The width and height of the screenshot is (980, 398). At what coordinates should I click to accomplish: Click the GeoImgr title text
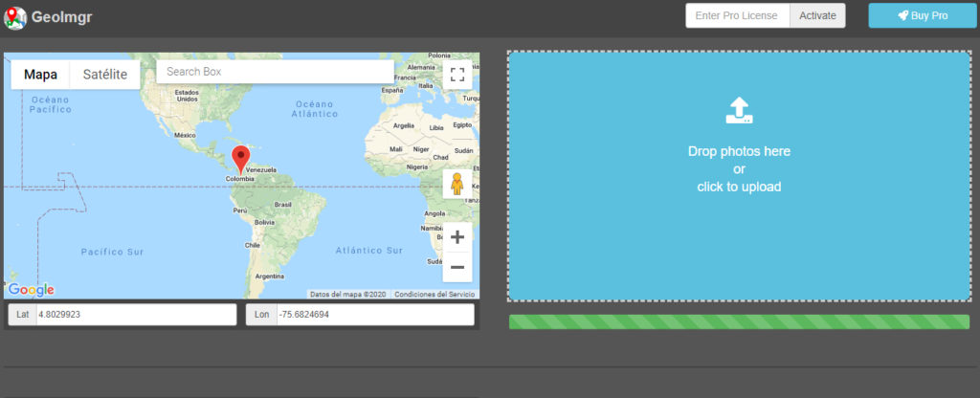(x=62, y=17)
